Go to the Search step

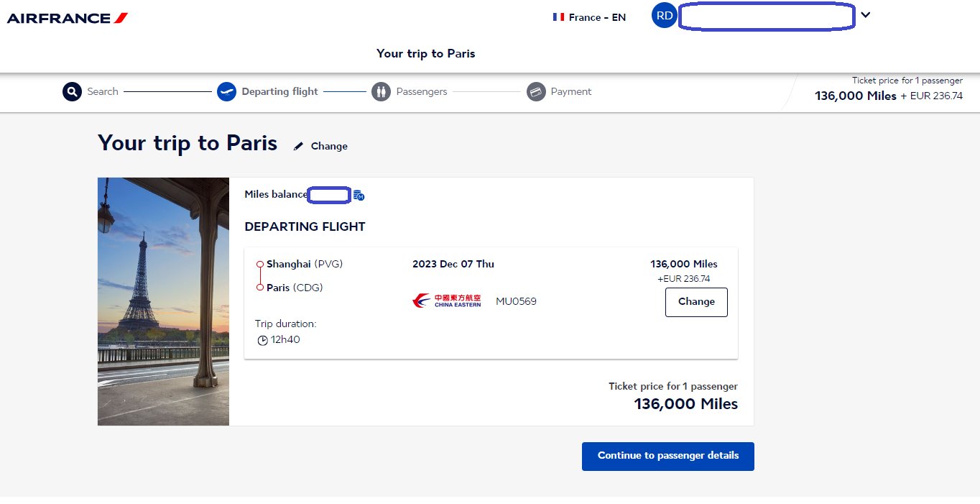pyautogui.click(x=103, y=92)
